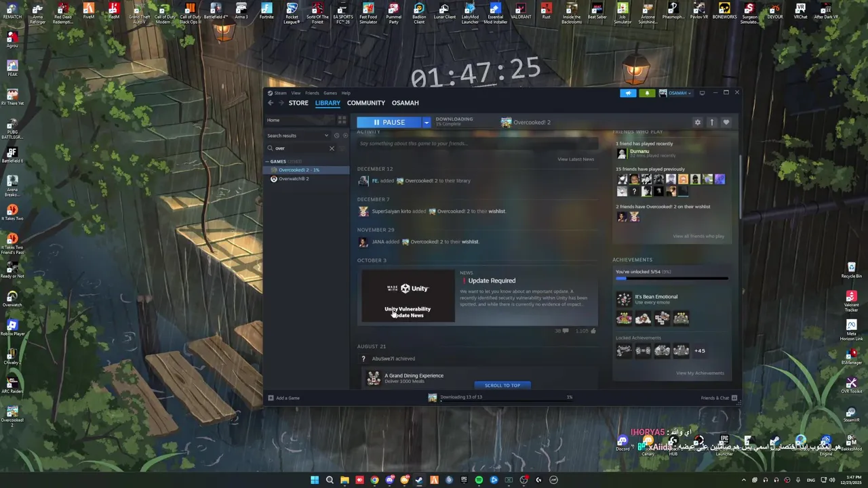Open Unity Vulnerability Update News thumbnail
Screen dimensions: 868x488
pos(408,297)
